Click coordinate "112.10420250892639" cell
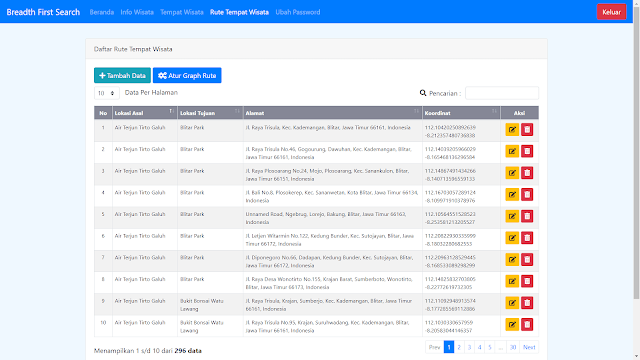Viewport: 640px width, 360px height. (x=450, y=128)
